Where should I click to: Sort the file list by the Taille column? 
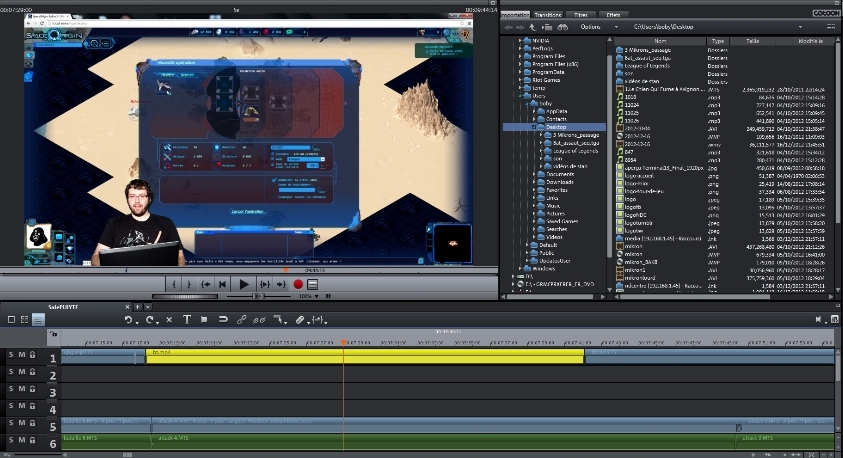[x=753, y=41]
